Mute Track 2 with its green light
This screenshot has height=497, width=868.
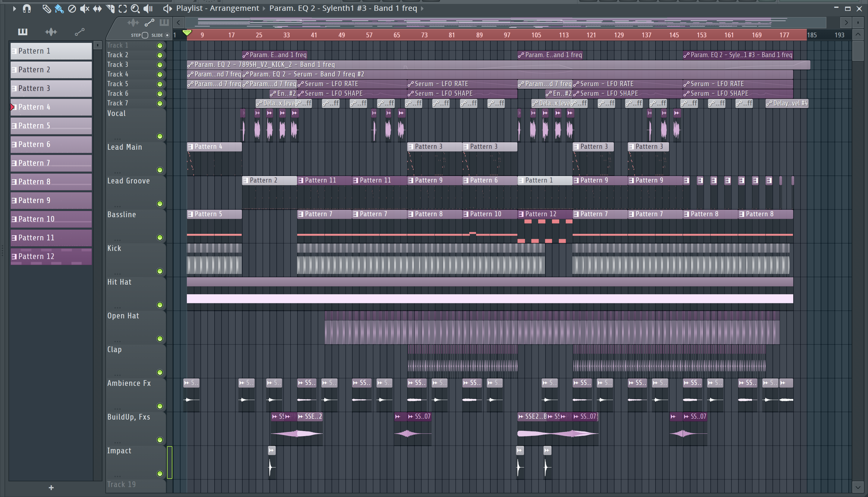pyautogui.click(x=160, y=55)
